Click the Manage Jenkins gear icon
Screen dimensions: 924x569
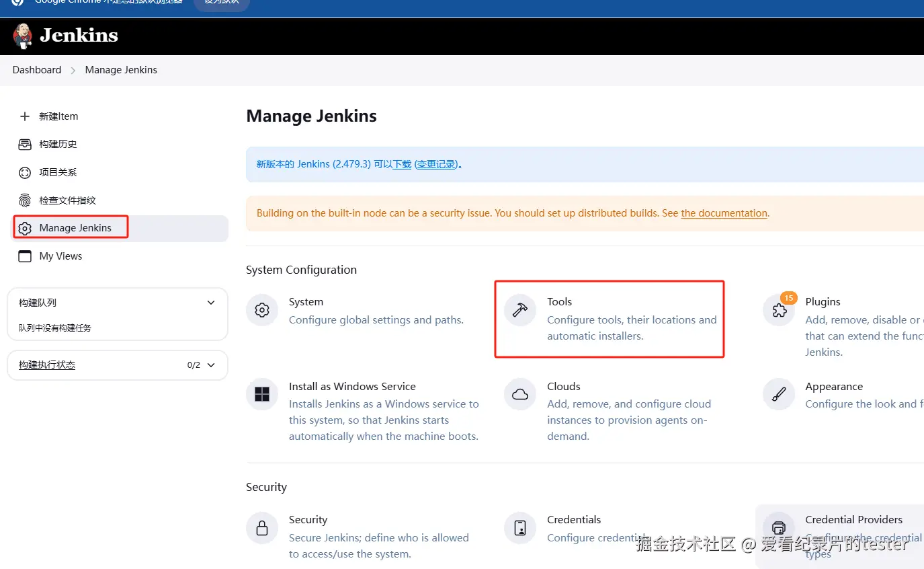click(25, 229)
